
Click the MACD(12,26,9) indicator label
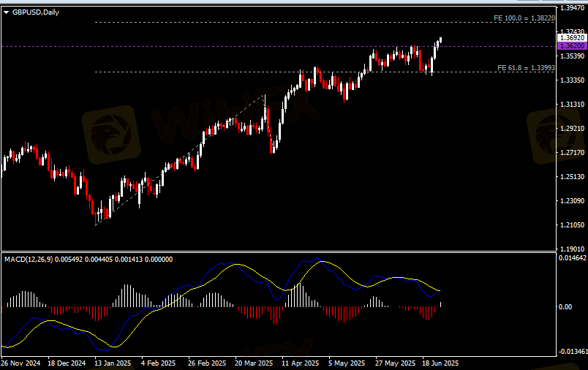tap(29, 259)
